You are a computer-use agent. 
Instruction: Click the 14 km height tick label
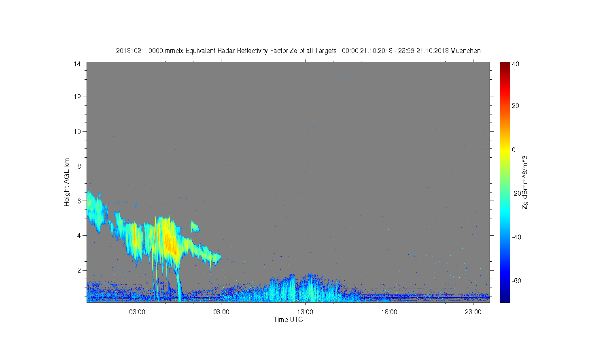78,64
